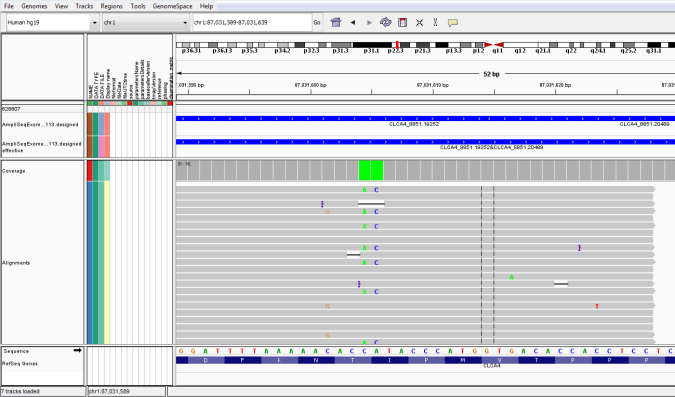Open the chr1 chromosome dropdown
675x397 pixels.
coord(146,22)
